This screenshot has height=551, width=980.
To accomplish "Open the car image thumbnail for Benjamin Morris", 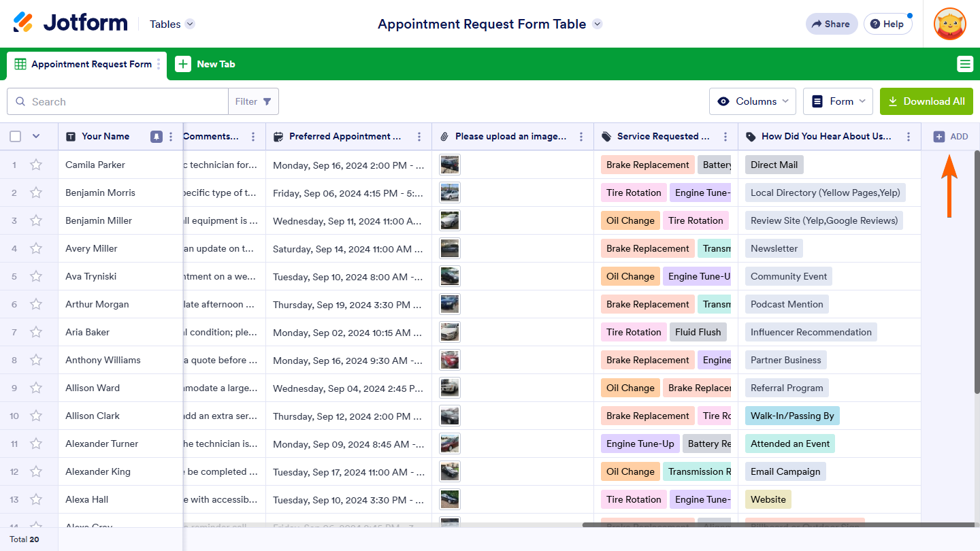I will [449, 193].
